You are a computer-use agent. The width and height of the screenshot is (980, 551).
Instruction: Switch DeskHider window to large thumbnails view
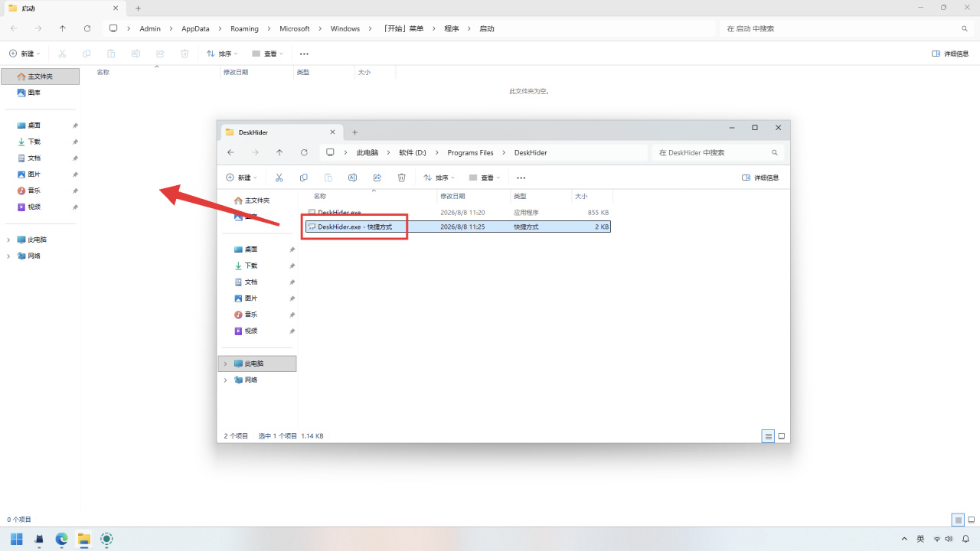pos(782,436)
